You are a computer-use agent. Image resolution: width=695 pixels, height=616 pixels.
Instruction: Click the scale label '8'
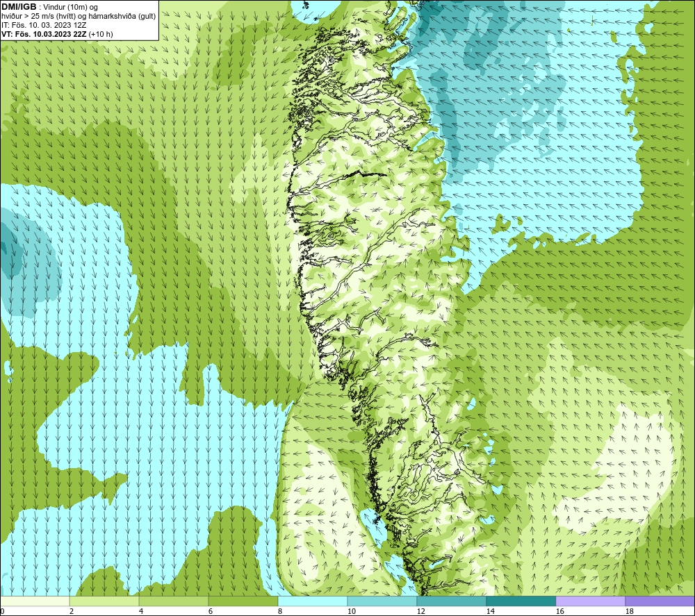tap(279, 612)
